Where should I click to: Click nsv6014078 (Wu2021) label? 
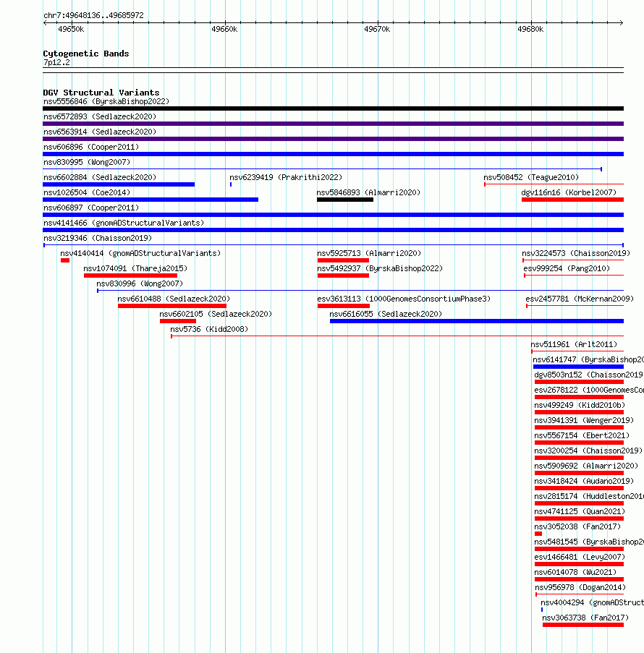coord(575,573)
